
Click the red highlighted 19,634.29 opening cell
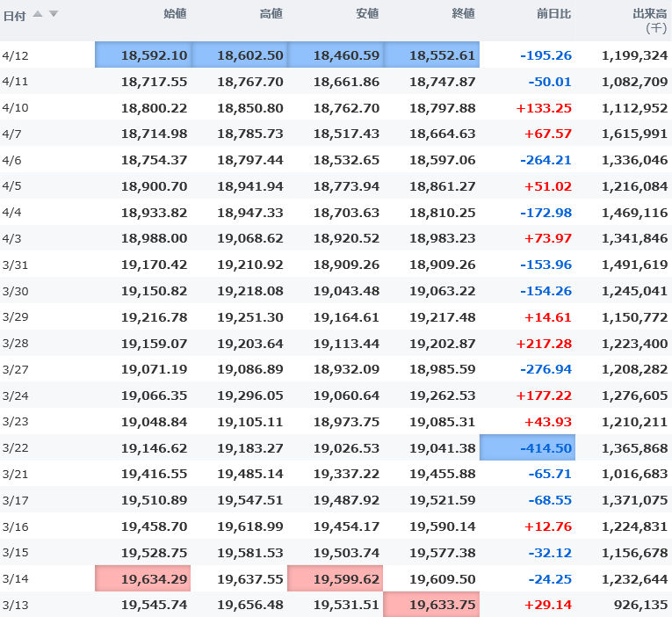143,579
